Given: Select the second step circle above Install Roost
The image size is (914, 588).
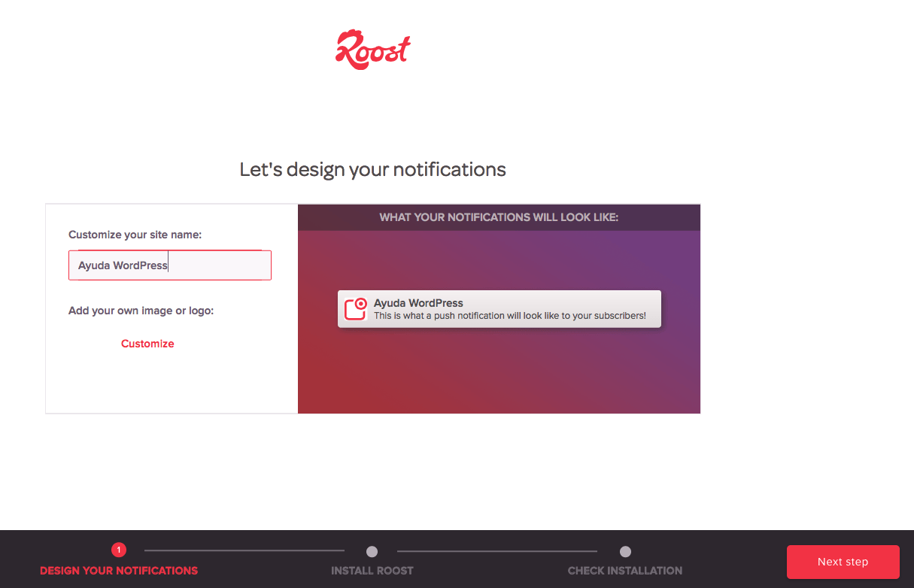Looking at the screenshot, I should click(372, 551).
